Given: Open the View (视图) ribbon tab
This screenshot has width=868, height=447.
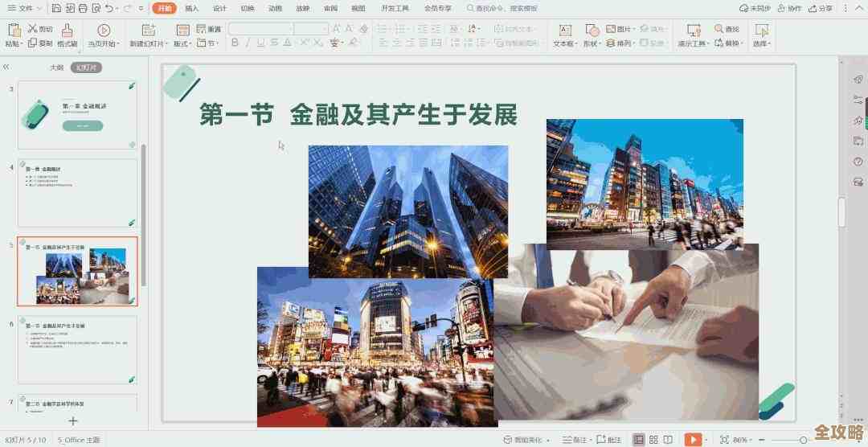Looking at the screenshot, I should [358, 8].
